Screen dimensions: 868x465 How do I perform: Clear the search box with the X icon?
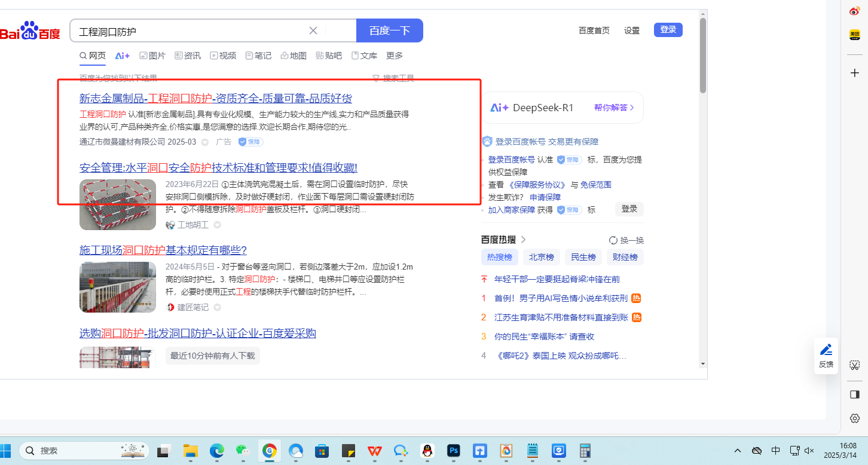[313, 31]
